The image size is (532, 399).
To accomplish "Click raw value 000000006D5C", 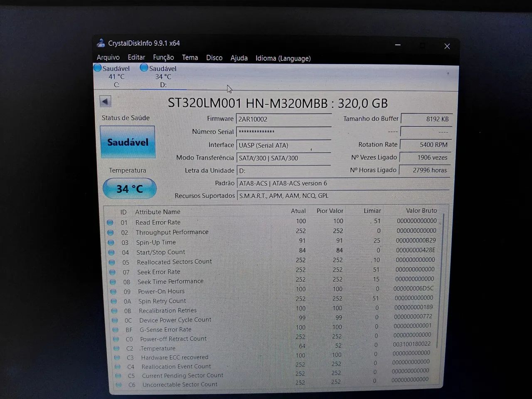I will coord(414,288).
